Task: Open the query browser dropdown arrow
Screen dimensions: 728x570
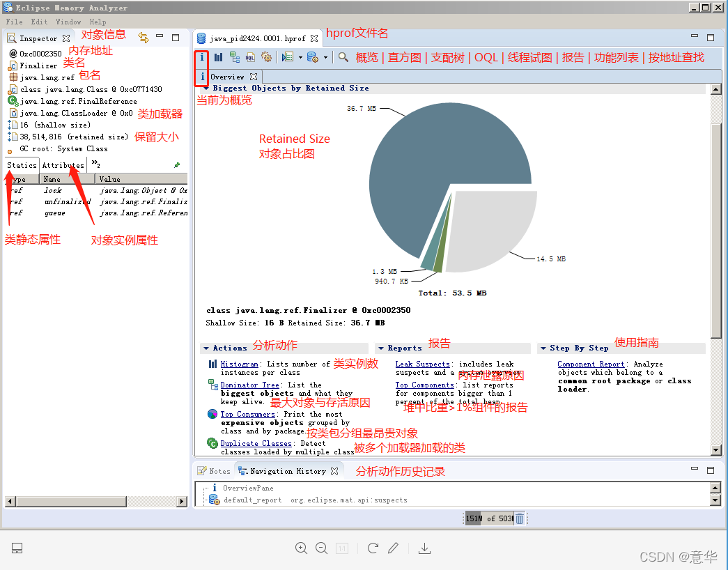Action: [x=325, y=58]
